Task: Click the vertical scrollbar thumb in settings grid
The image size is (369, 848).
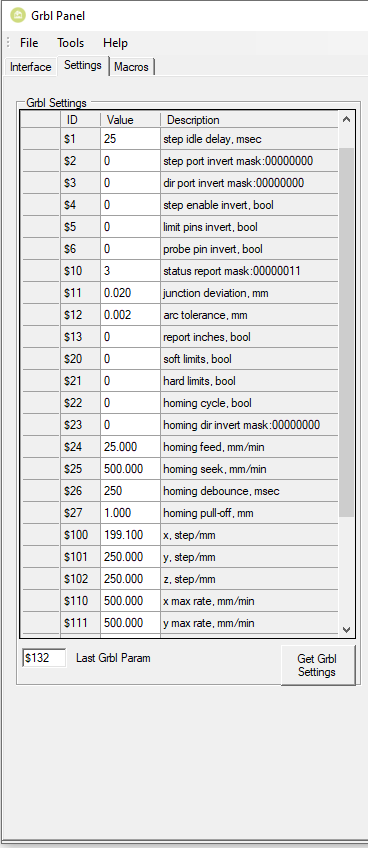Action: point(347,332)
